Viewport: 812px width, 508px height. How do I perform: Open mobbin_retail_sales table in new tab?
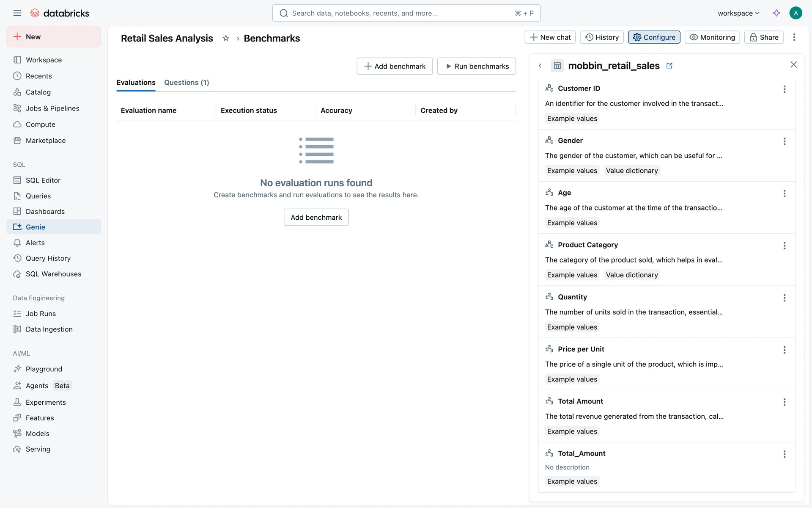point(669,66)
